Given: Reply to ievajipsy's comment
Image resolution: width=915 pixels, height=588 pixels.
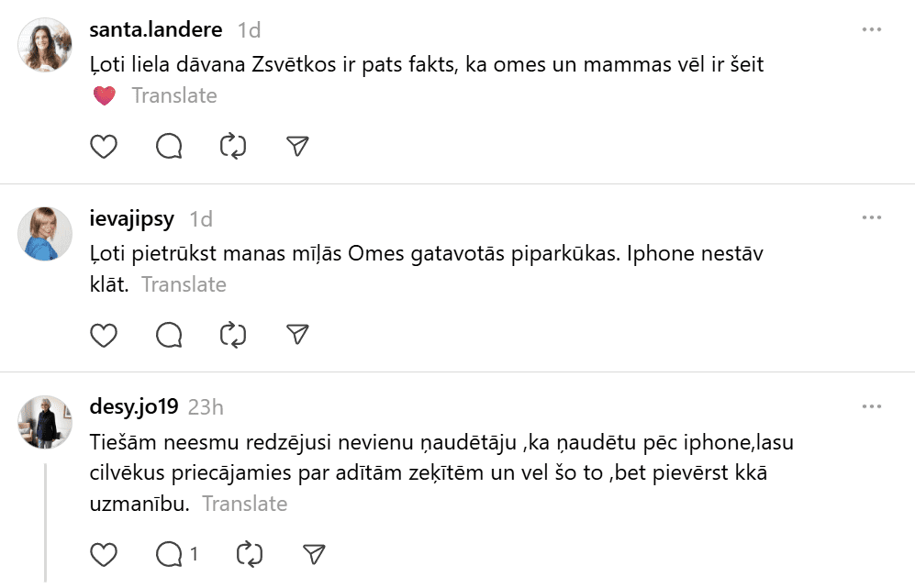Looking at the screenshot, I should [169, 336].
